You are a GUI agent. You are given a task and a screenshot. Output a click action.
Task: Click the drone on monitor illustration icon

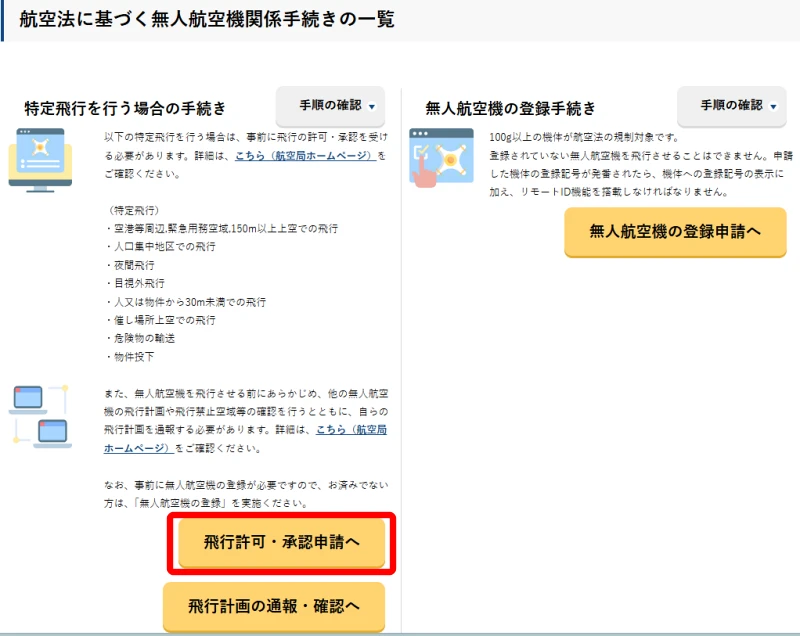click(40, 160)
